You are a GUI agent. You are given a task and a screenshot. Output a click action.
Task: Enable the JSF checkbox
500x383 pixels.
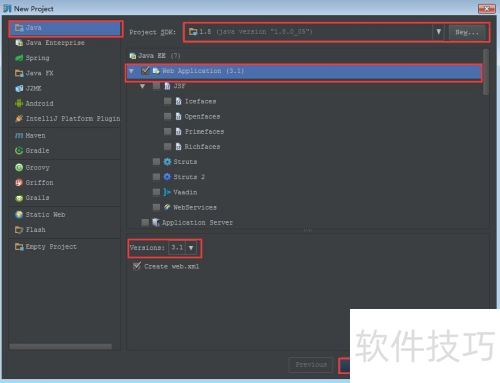(x=156, y=86)
